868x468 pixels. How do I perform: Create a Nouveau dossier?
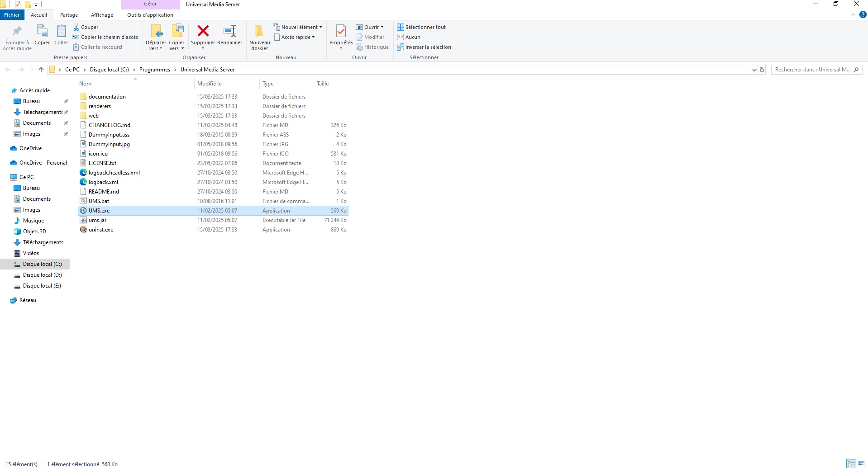click(x=259, y=37)
